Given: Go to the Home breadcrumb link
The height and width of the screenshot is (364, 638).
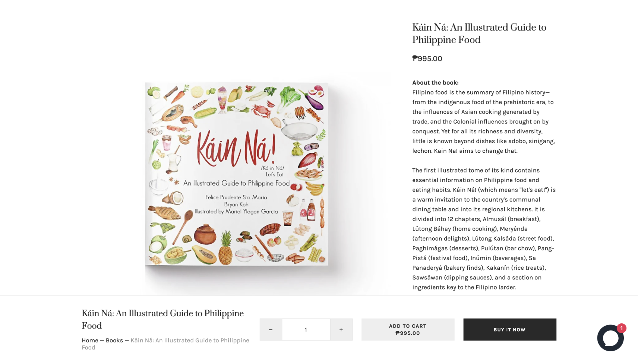Looking at the screenshot, I should point(90,340).
